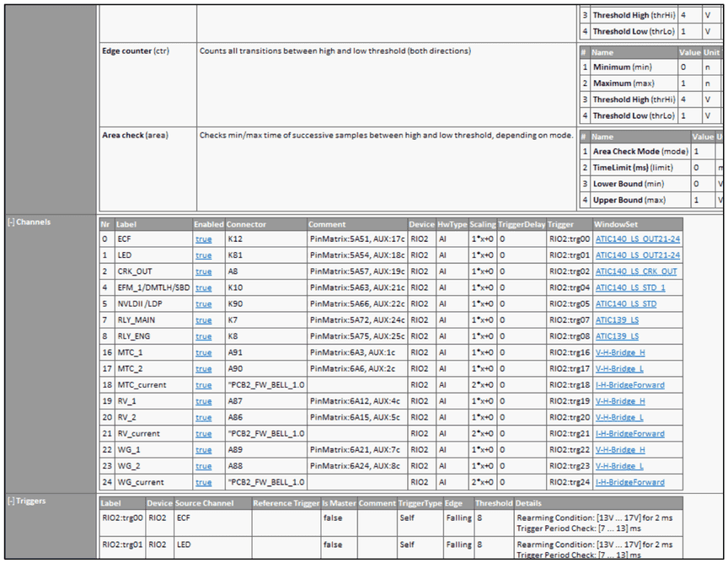Select label cell 'EFM_1/DMTLH/SBD'
The width and height of the screenshot is (728, 563).
click(x=153, y=287)
